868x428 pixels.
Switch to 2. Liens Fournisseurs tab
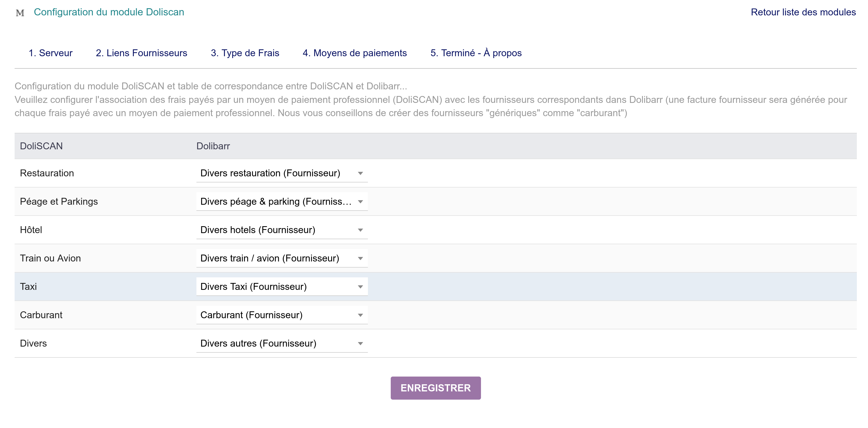click(141, 53)
